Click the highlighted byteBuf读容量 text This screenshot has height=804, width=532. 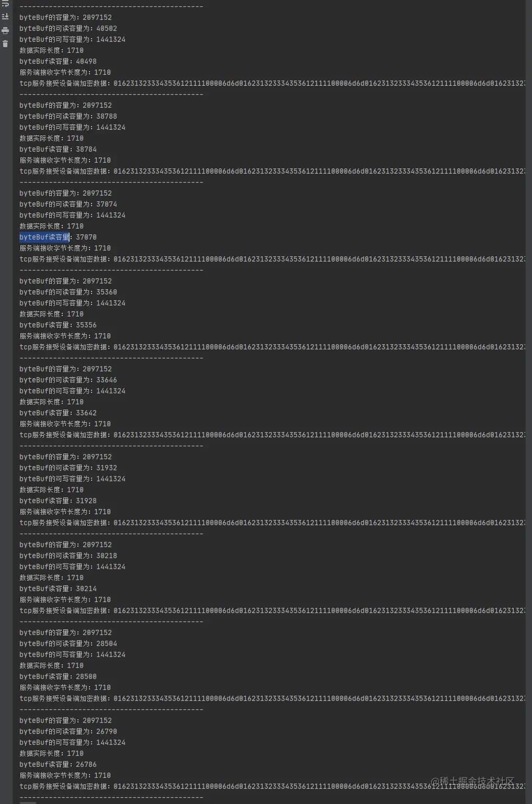pyautogui.click(x=44, y=237)
